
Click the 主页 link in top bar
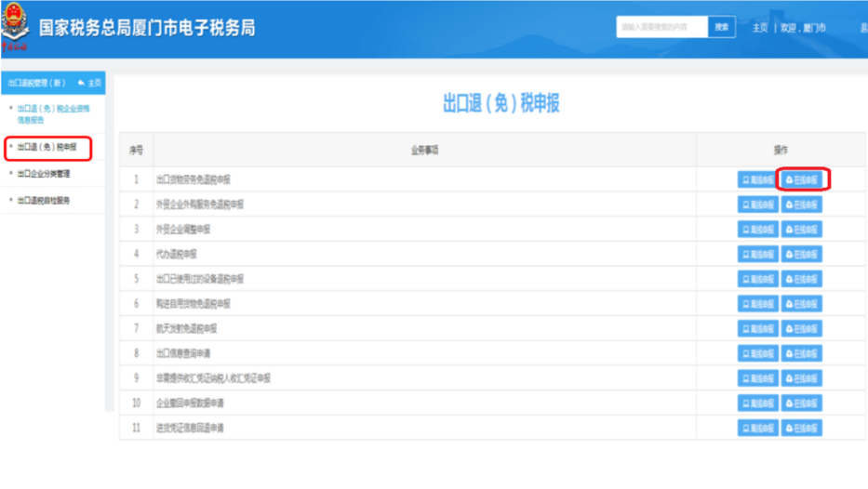759,28
